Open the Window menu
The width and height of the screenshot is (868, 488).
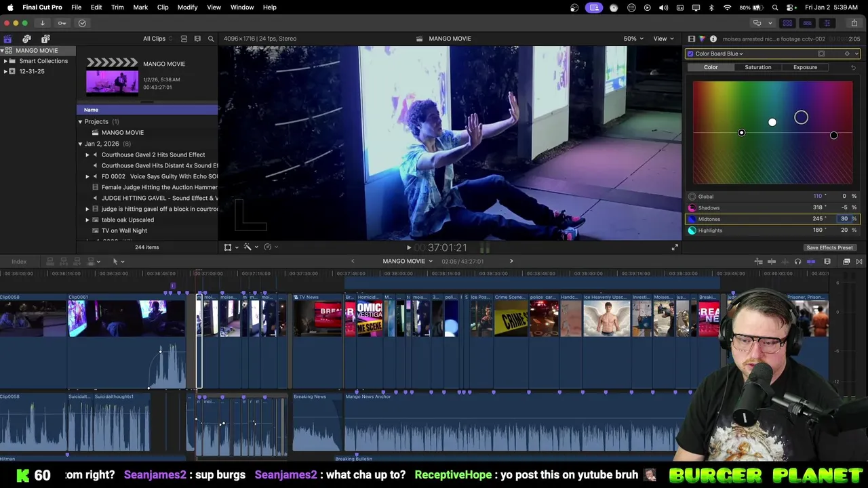pos(241,7)
